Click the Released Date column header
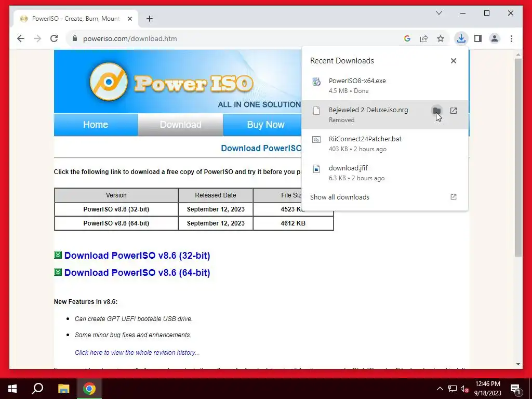Viewport: 532px width, 399px height. point(216,195)
